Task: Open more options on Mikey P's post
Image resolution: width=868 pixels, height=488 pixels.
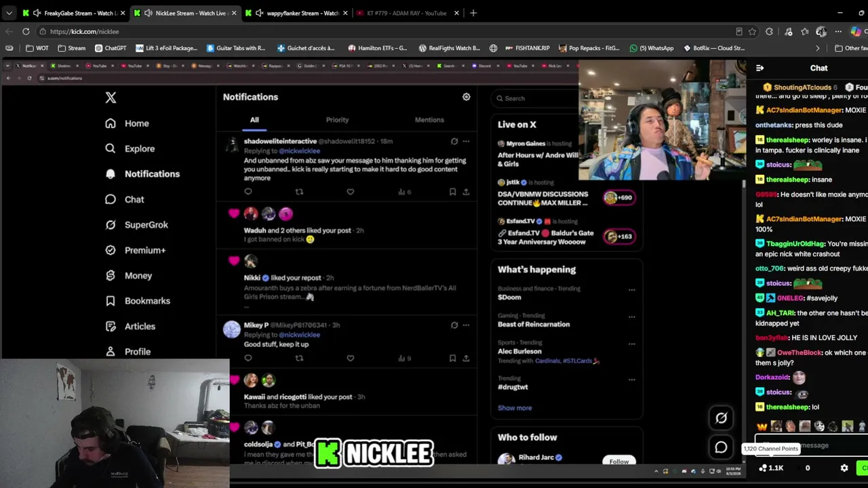Action: click(x=466, y=325)
